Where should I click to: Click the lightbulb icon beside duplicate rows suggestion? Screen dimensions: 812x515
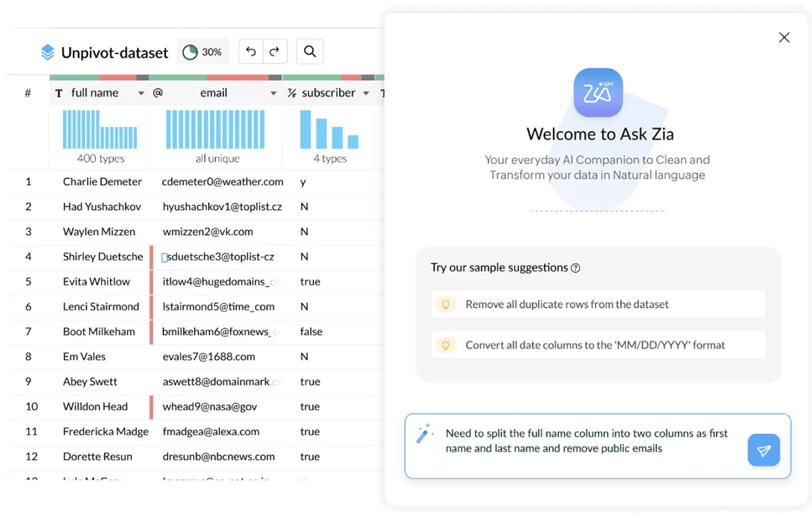(x=447, y=305)
